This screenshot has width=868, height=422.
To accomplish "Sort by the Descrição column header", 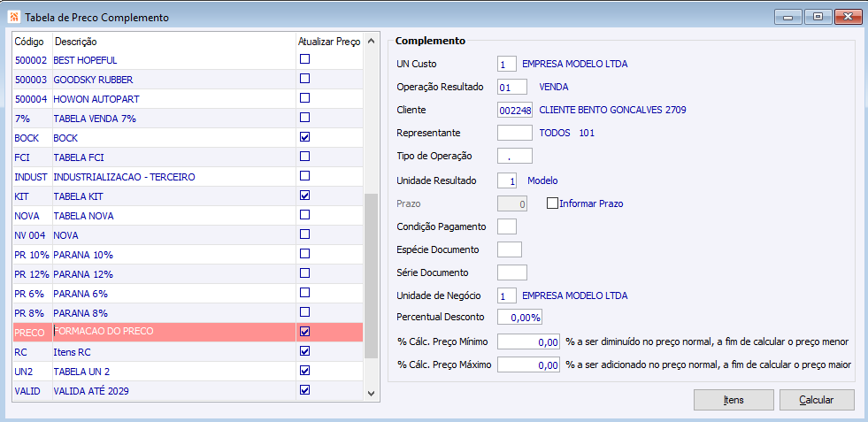I will (173, 42).
